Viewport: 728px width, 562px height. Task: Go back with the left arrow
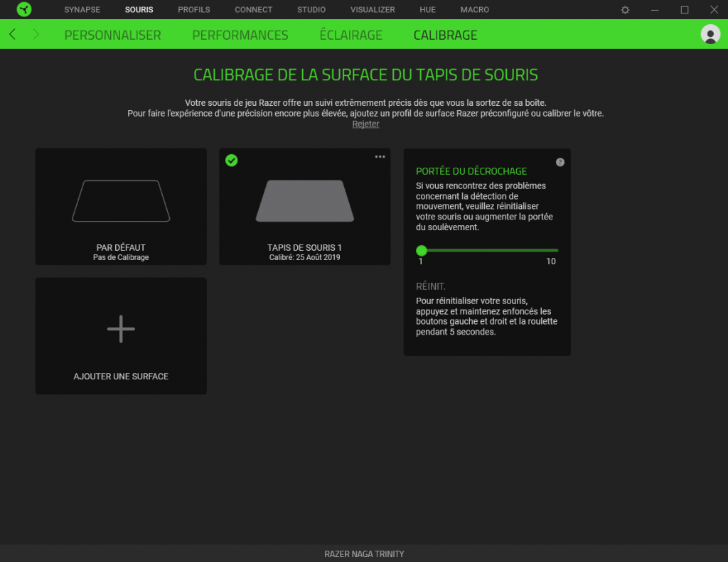[x=13, y=34]
